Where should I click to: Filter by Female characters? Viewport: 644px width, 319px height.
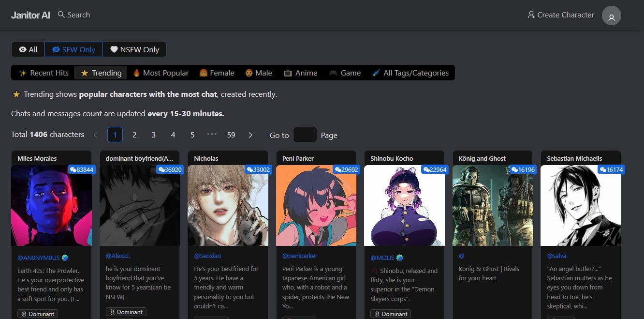tap(216, 73)
